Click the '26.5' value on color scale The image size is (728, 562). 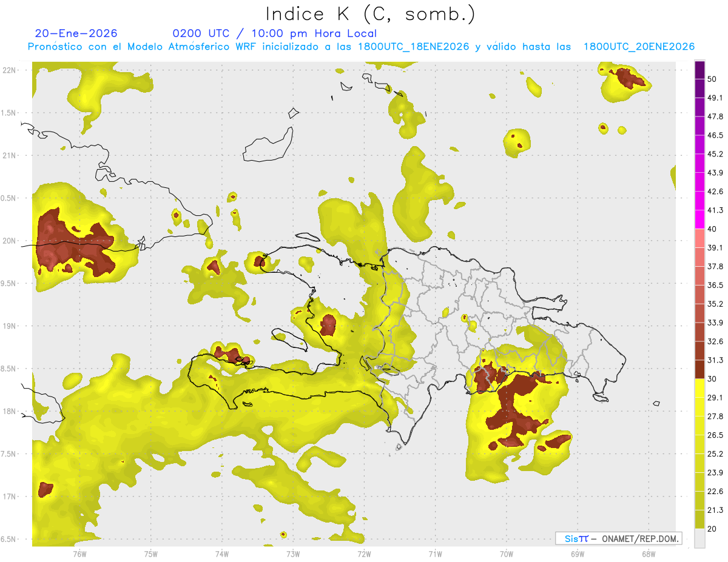715,435
